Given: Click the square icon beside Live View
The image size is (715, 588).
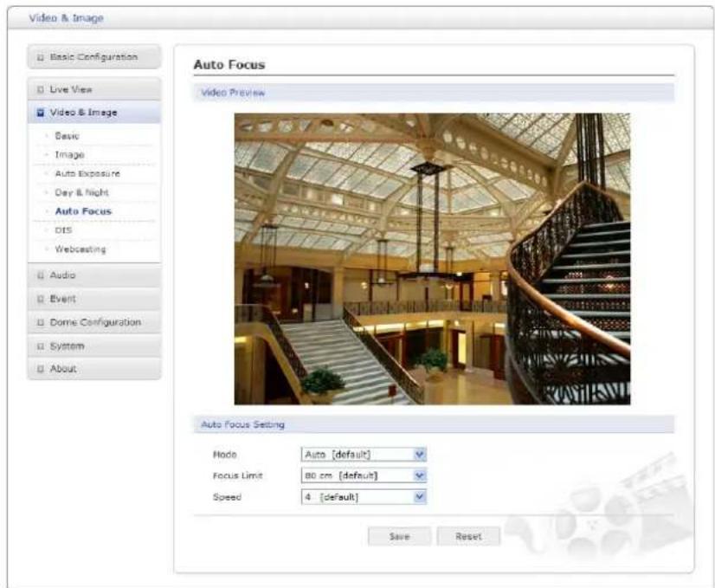Looking at the screenshot, I should pos(40,90).
